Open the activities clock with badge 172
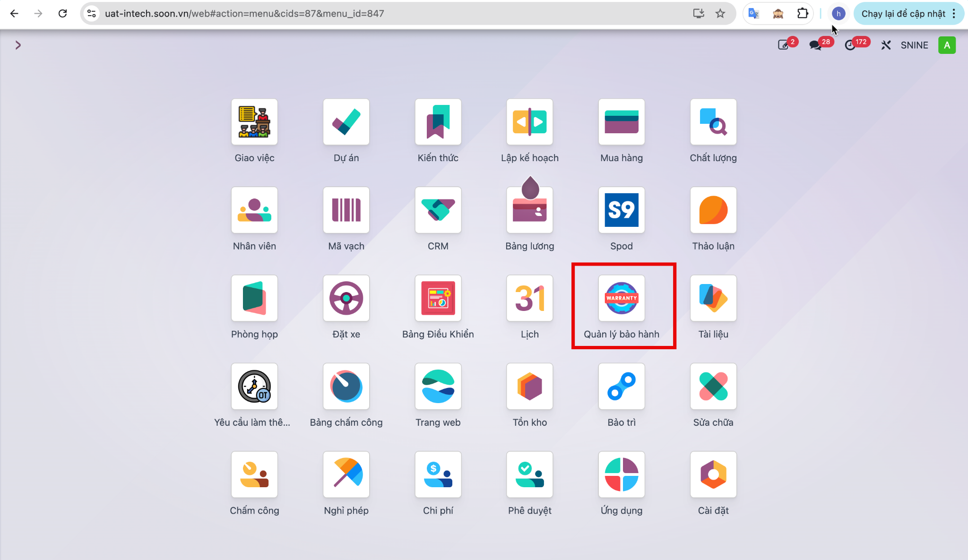This screenshot has height=560, width=968. pyautogui.click(x=850, y=45)
